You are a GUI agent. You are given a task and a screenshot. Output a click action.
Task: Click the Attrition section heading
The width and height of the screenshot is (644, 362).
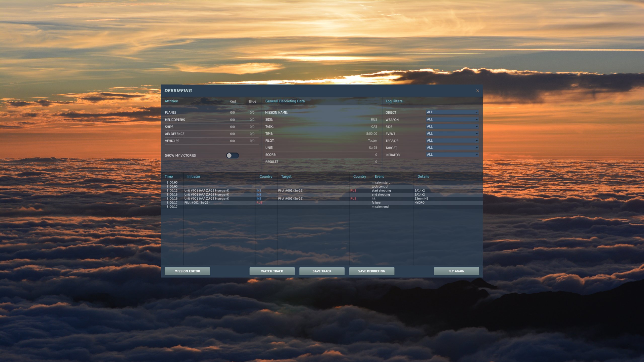pos(171,101)
